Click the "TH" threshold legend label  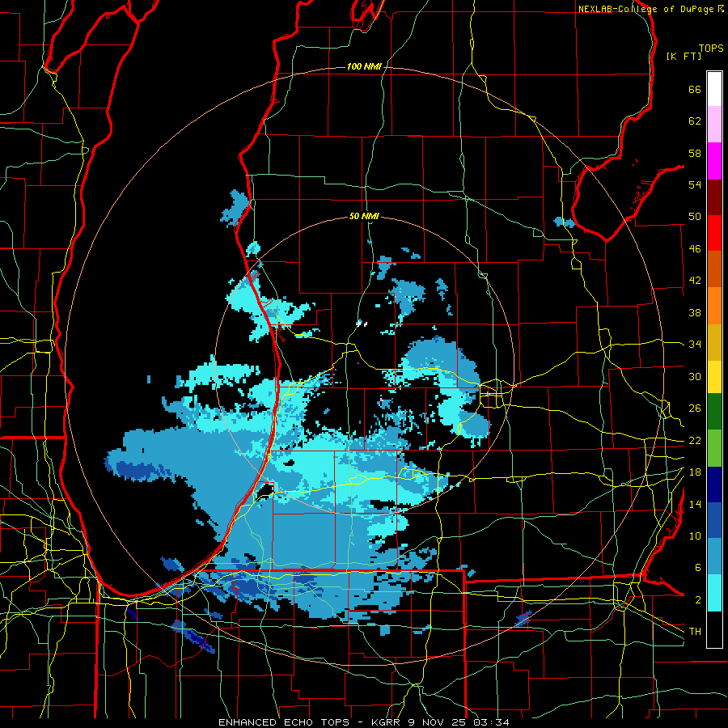695,632
